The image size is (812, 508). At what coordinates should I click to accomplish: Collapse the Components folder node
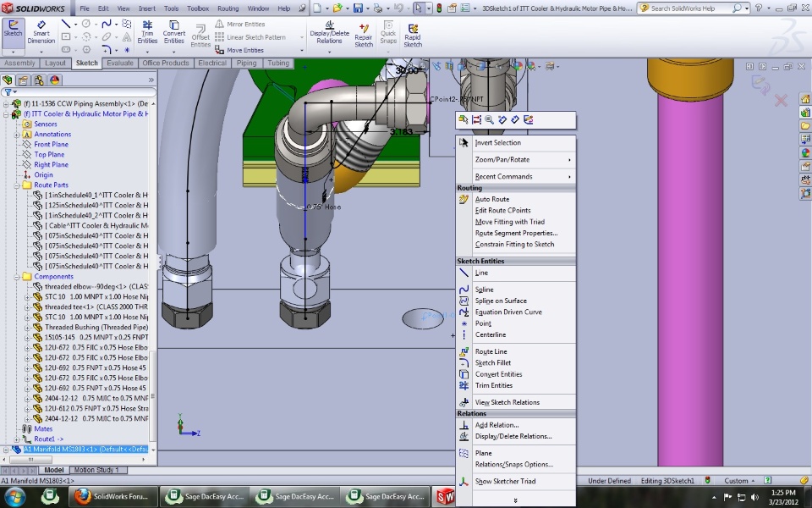click(x=17, y=277)
